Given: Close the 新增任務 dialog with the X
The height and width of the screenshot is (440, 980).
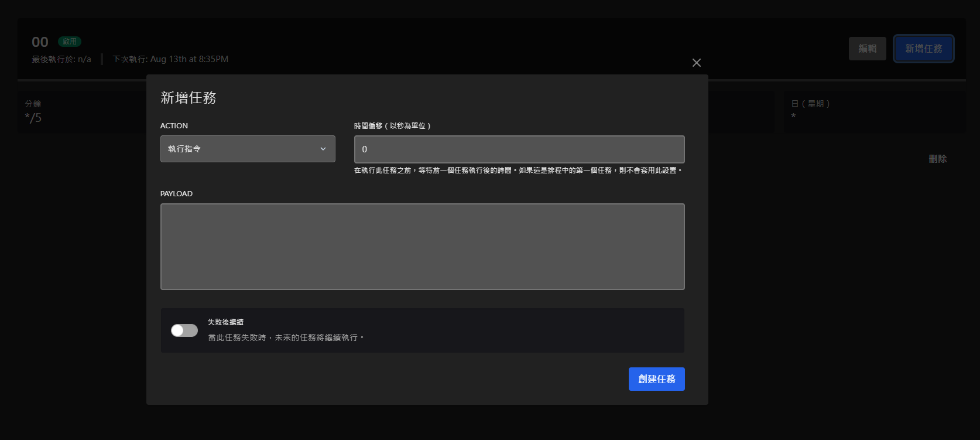Looking at the screenshot, I should tap(696, 63).
